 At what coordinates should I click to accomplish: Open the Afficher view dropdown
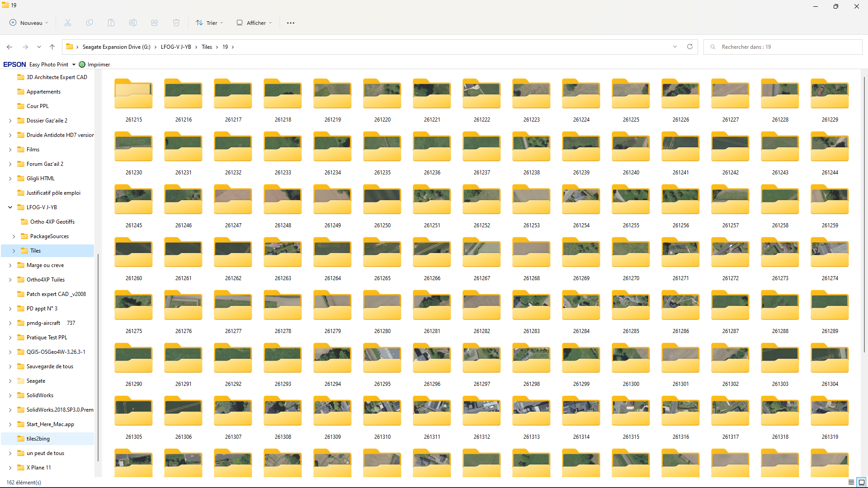(255, 23)
